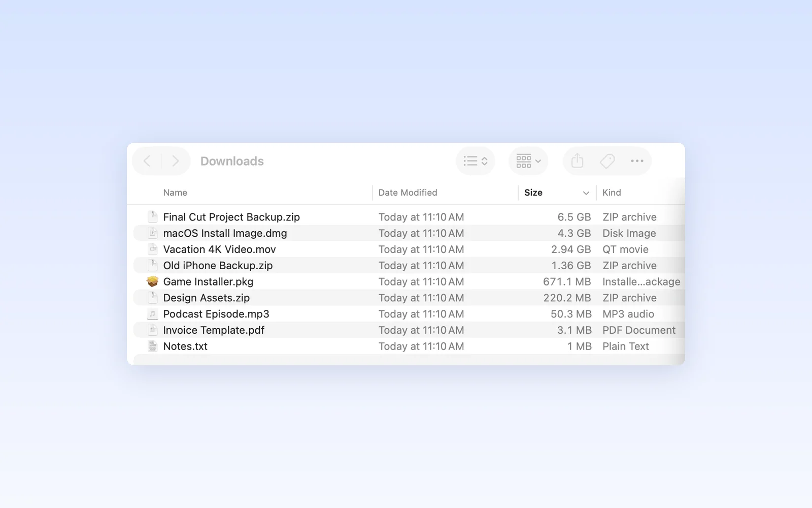Click the Old iPhone Backup.zip file icon
The height and width of the screenshot is (508, 812).
coord(153,265)
